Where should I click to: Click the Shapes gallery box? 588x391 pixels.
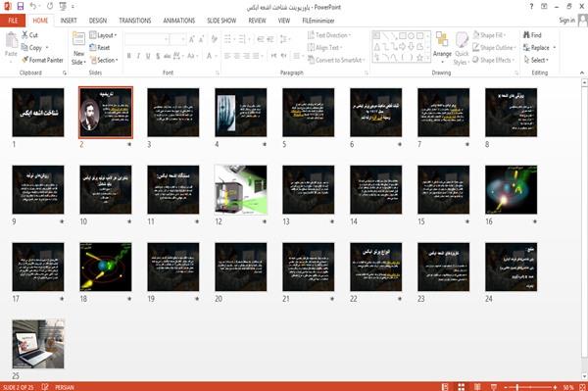point(401,46)
